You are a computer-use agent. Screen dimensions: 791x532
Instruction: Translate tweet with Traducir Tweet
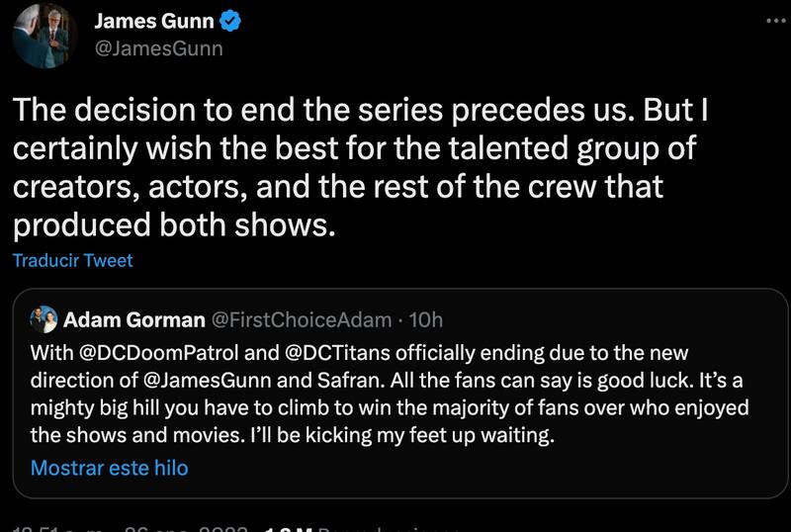pyautogui.click(x=74, y=261)
